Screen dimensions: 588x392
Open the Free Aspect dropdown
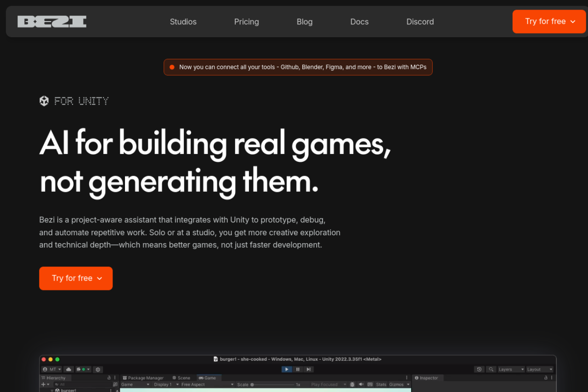(208, 385)
